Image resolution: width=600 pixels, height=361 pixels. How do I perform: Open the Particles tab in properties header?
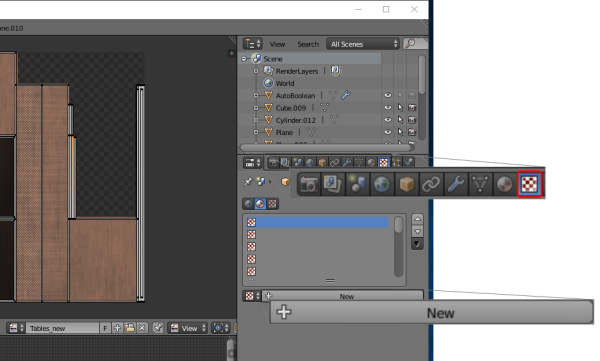point(396,163)
